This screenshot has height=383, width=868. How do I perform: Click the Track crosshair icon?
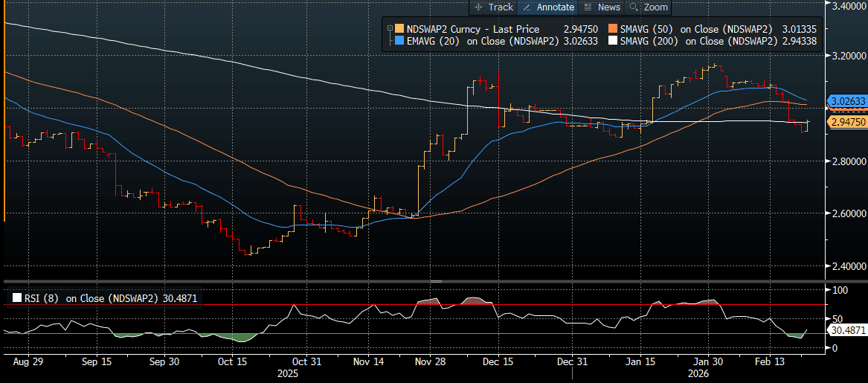point(479,7)
